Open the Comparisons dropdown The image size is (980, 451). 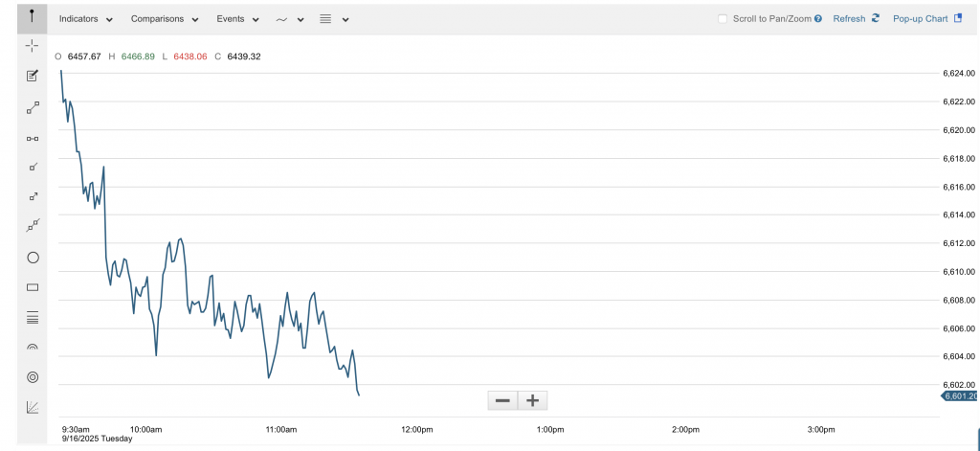click(x=165, y=19)
